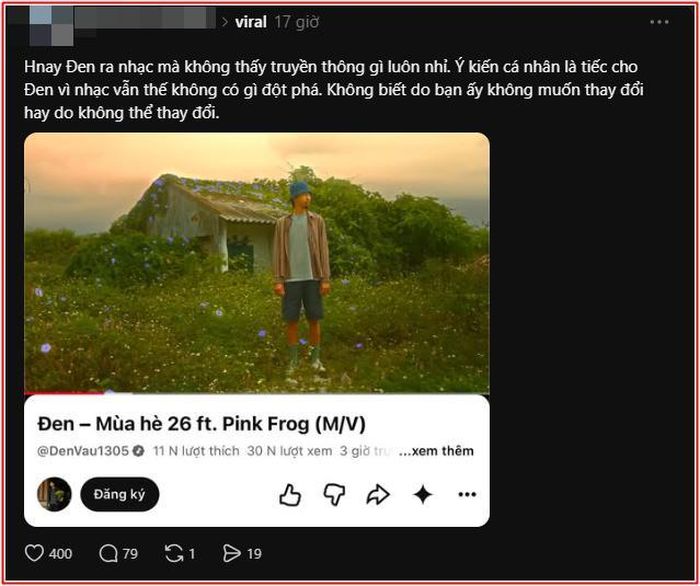
Task: Click the curved arrow share icon on video
Action: tap(378, 495)
